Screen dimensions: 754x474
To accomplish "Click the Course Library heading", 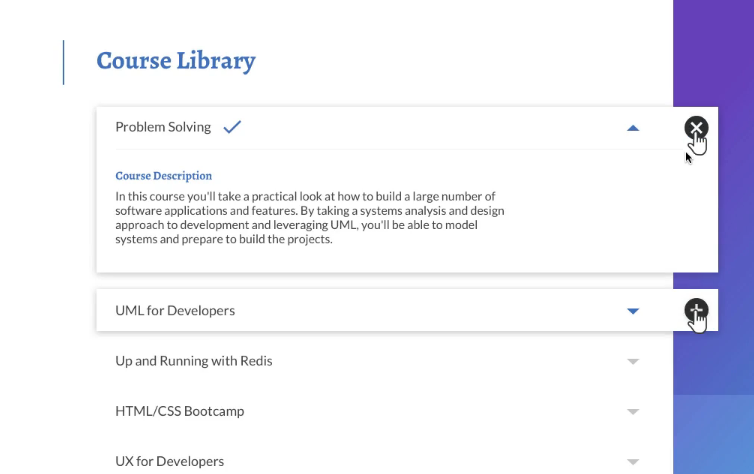I will (x=175, y=61).
